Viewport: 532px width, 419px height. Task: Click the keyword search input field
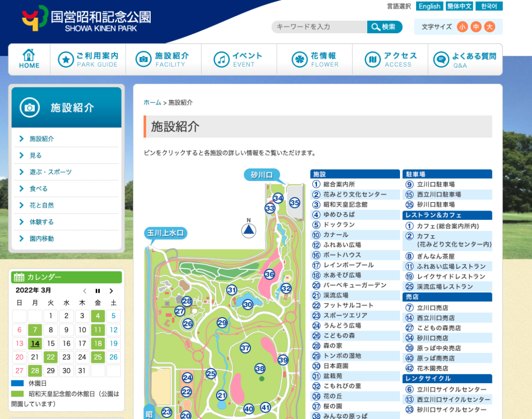tap(320, 27)
